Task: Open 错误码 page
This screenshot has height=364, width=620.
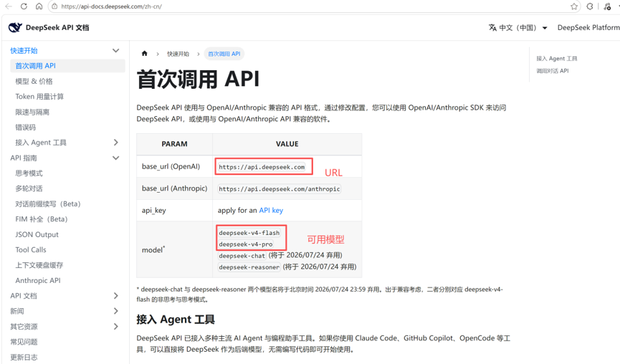Action: tap(26, 128)
